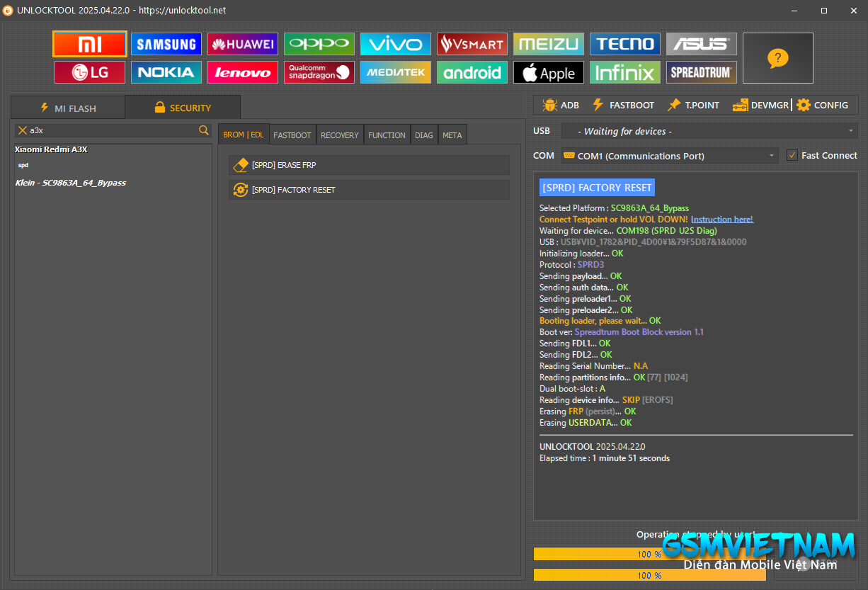Clear the search with the X icon
Image resolution: width=868 pixels, height=590 pixels.
(x=23, y=130)
